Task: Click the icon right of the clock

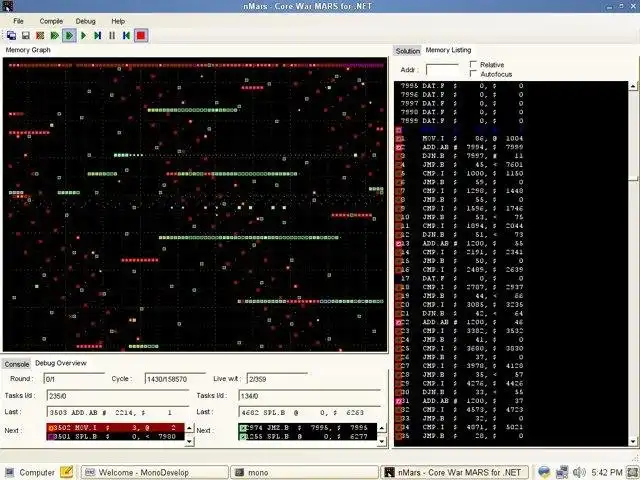Action: coord(633,472)
